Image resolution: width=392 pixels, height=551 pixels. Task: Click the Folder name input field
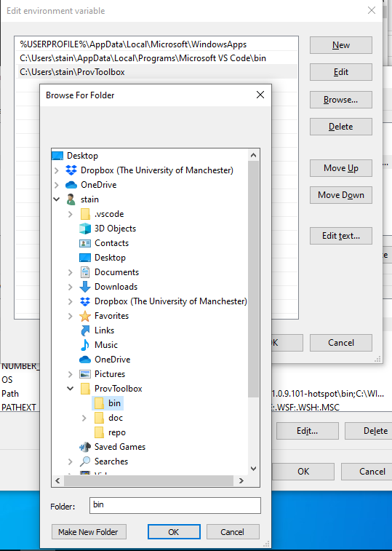(175, 505)
